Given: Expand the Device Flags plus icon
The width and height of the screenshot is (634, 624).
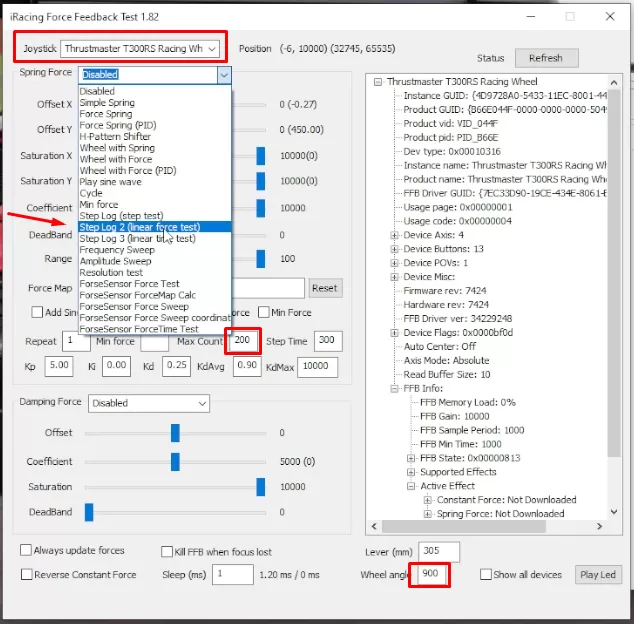Looking at the screenshot, I should pos(394,333).
